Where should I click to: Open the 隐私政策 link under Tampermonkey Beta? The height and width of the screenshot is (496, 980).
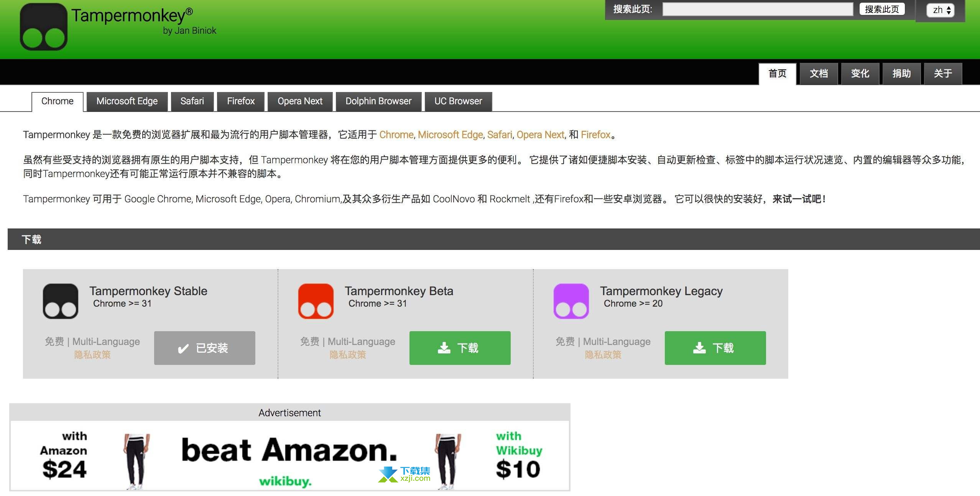(x=348, y=355)
